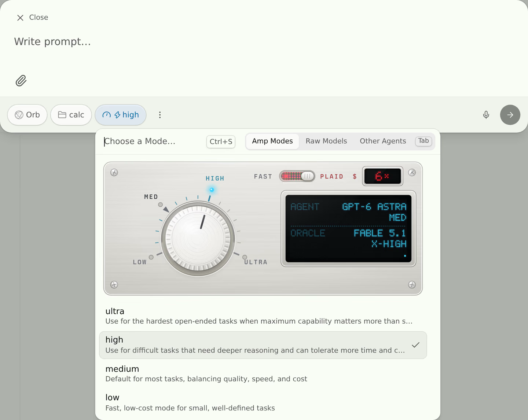
Task: Focus the Write prompt text area
Action: click(x=264, y=42)
